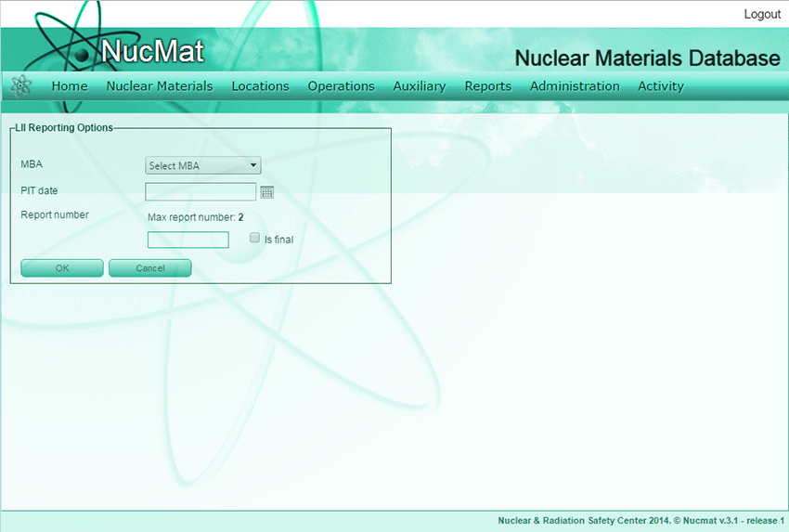Open the PIT date calendar picker

(x=267, y=192)
